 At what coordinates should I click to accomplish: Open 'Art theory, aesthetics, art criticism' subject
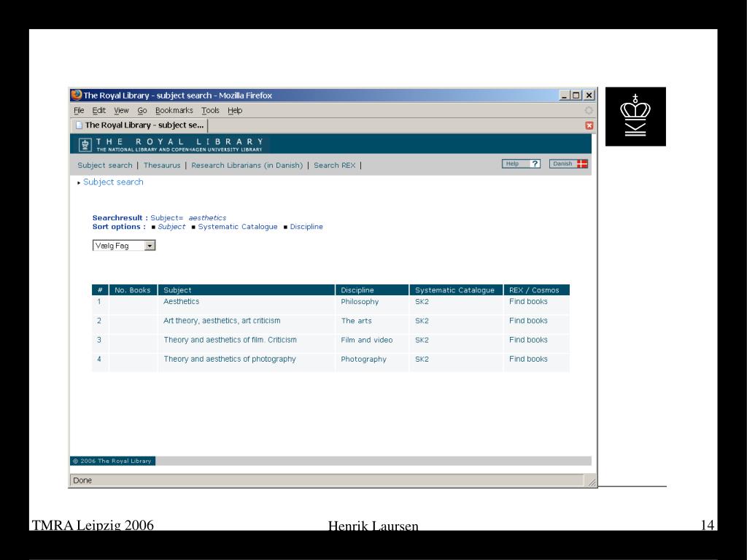click(222, 321)
